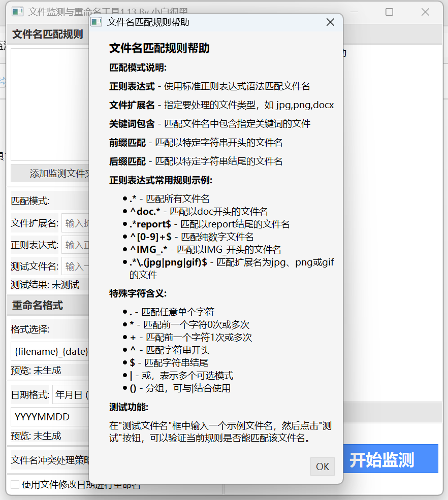Click the help dialog title-bar app icon

[x=97, y=22]
